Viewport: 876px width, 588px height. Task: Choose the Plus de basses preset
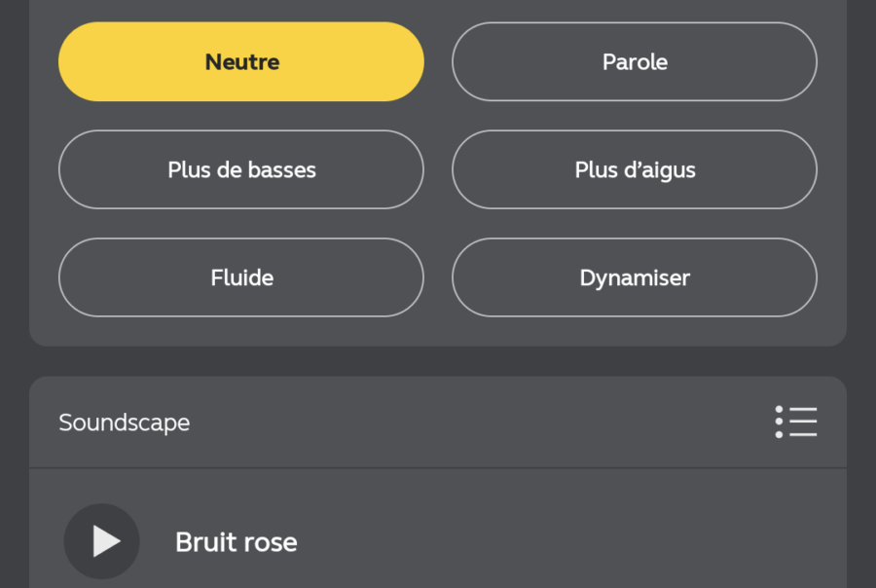pos(241,169)
